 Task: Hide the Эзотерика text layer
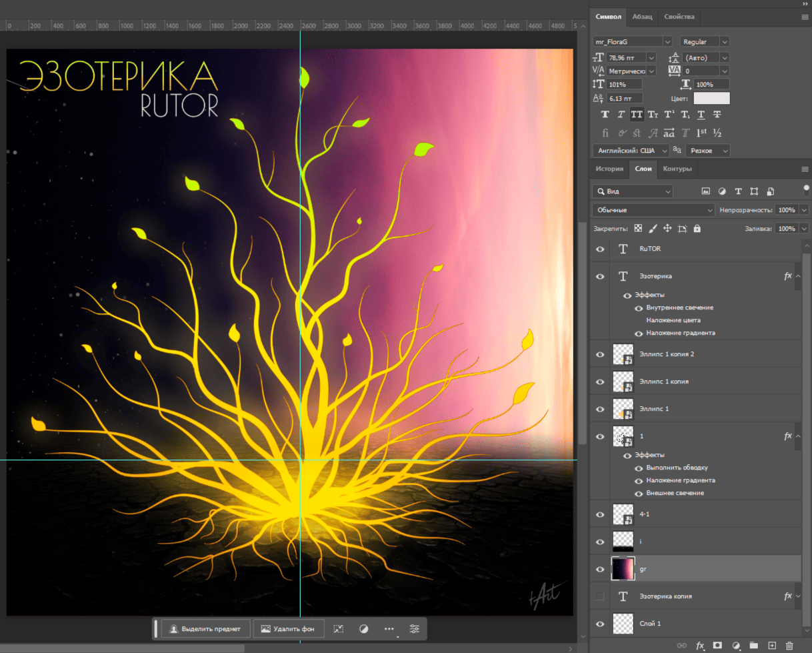600,276
